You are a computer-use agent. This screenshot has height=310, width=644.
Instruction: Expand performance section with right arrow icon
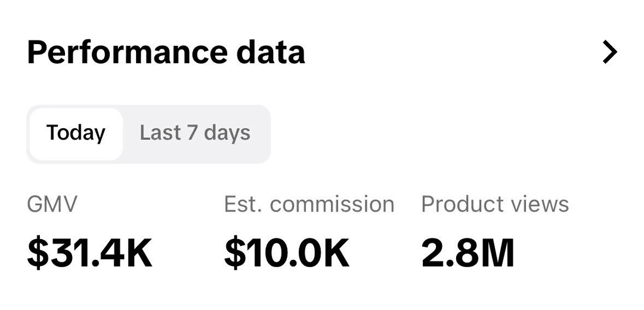click(x=609, y=52)
